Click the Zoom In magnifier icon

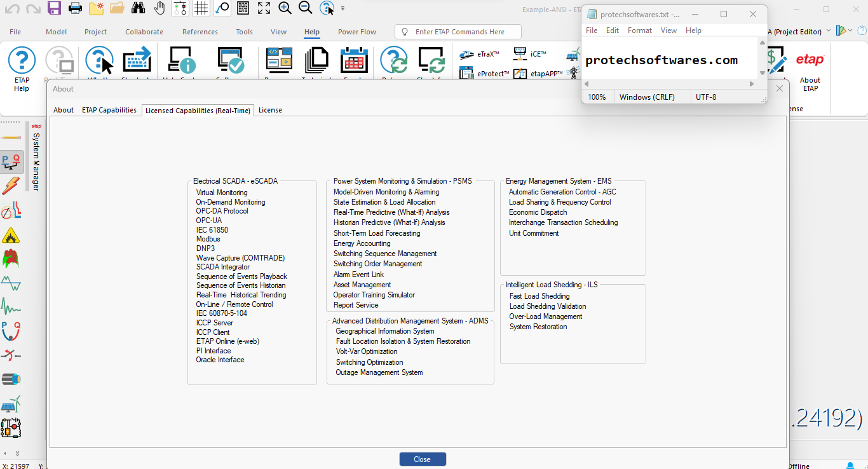[x=285, y=8]
